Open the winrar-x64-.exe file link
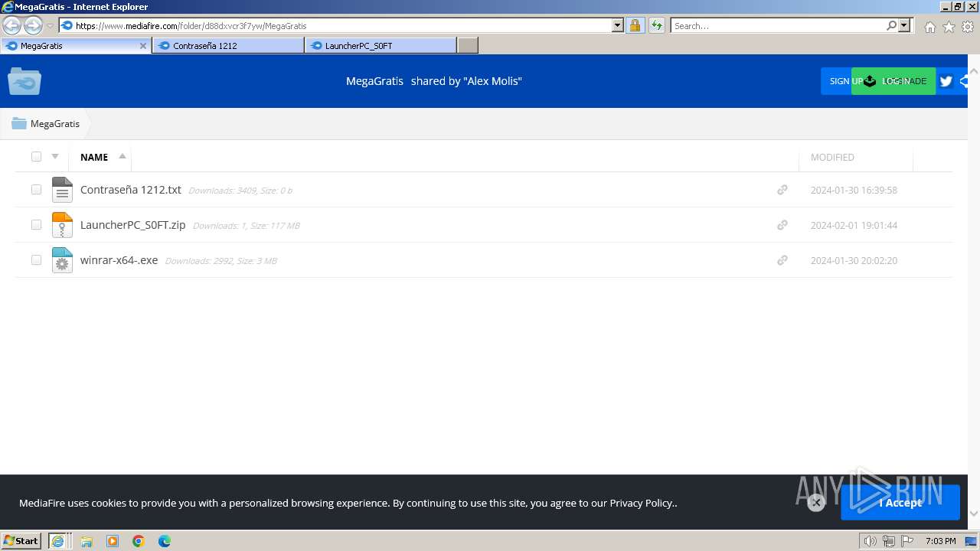 (x=119, y=260)
